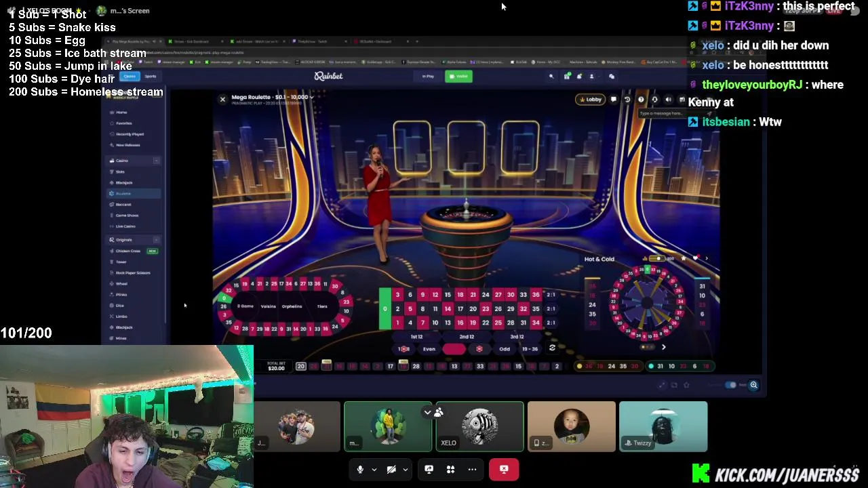Bet on red color pill
The height and width of the screenshot is (488, 868).
(x=454, y=349)
